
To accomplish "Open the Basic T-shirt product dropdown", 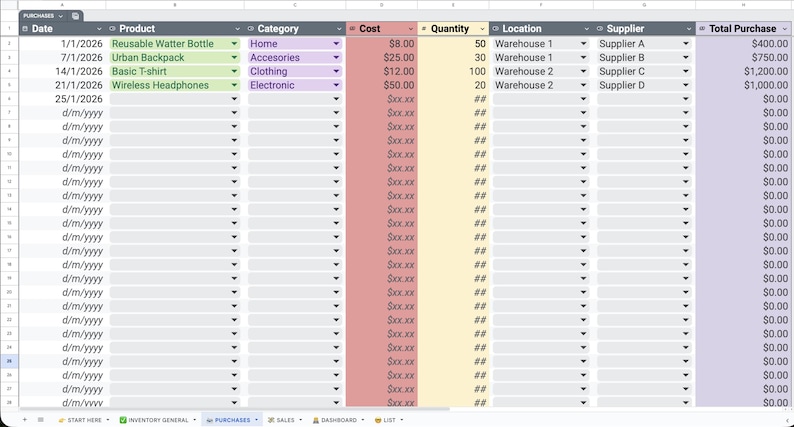I will coord(234,71).
